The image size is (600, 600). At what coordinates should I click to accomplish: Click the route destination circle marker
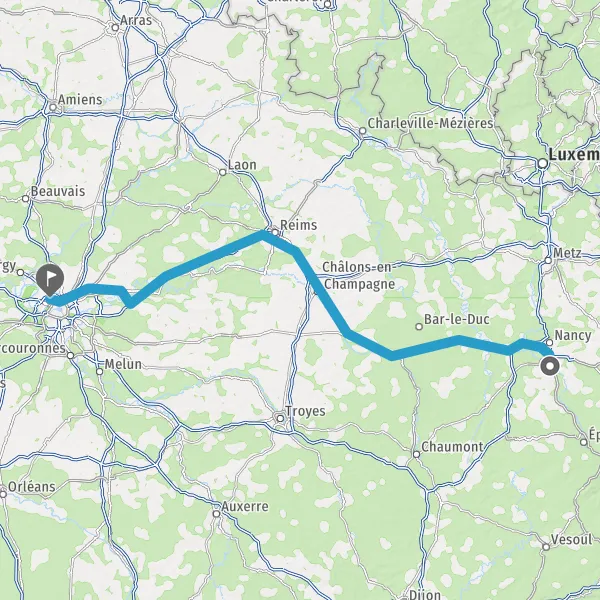click(x=550, y=366)
